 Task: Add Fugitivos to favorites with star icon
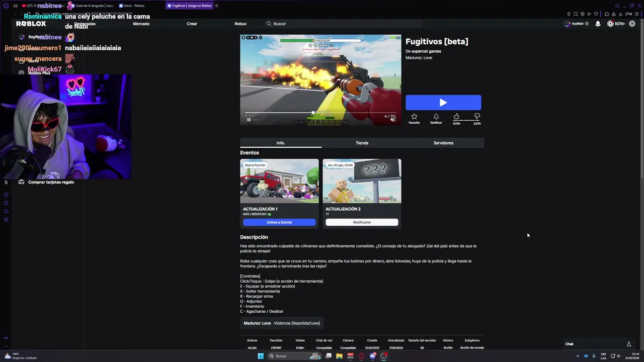(x=414, y=117)
